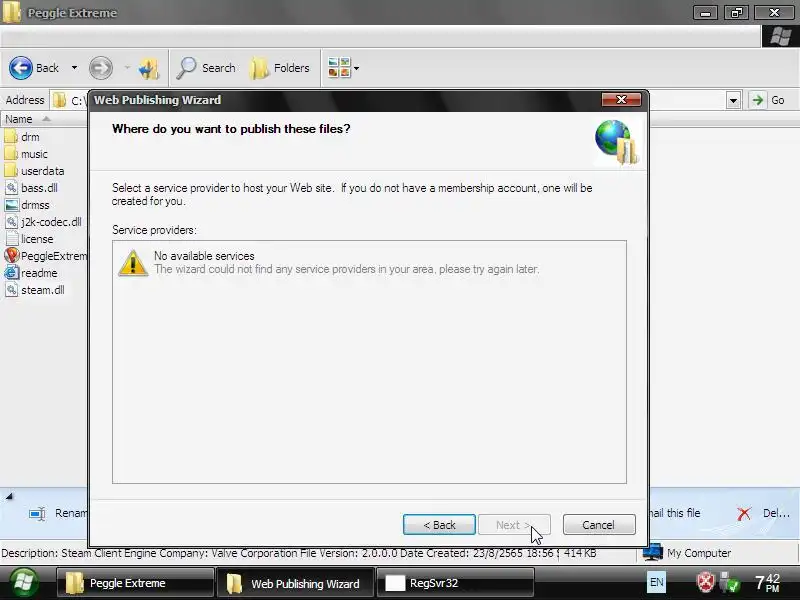Click the E-mail this file task link
This screenshot has width=800, height=600.
point(674,513)
